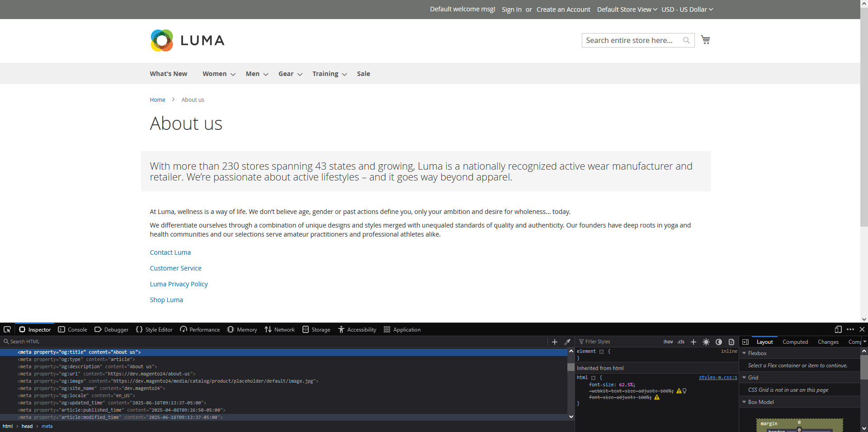Click the eyedropper color picker icon
The image size is (868, 432).
[x=567, y=342]
